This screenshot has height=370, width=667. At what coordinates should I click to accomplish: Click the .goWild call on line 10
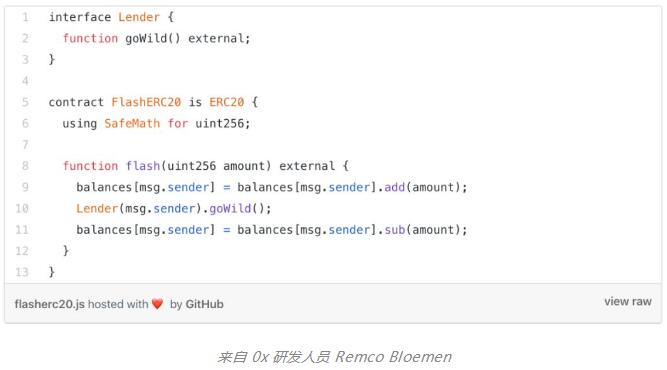click(x=230, y=208)
